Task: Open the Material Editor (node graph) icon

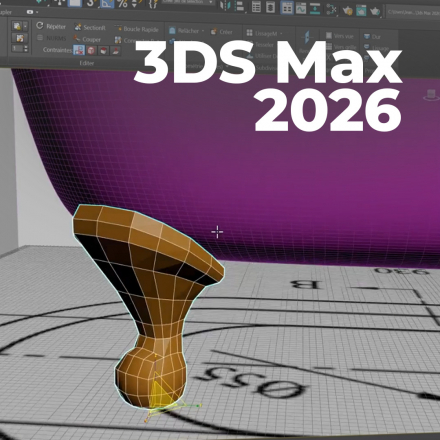Action: click(x=331, y=9)
